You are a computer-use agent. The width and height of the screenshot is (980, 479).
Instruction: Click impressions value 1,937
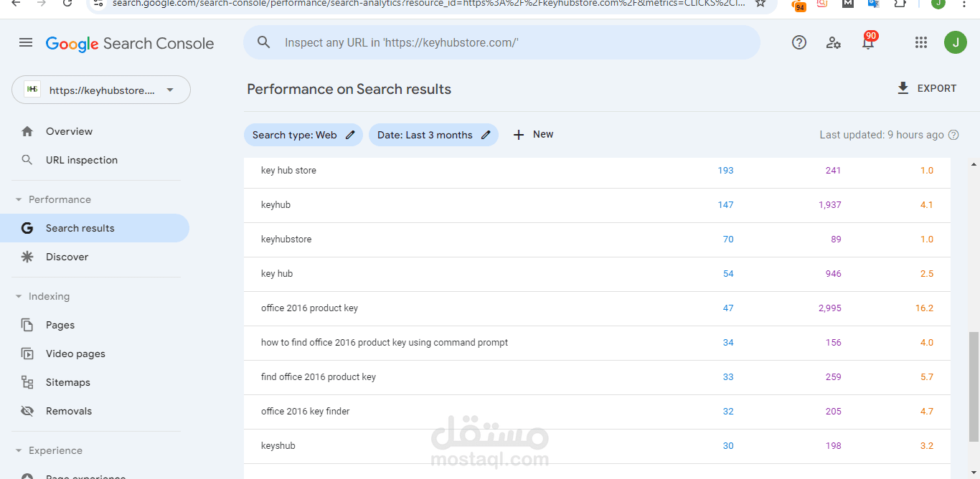click(830, 205)
